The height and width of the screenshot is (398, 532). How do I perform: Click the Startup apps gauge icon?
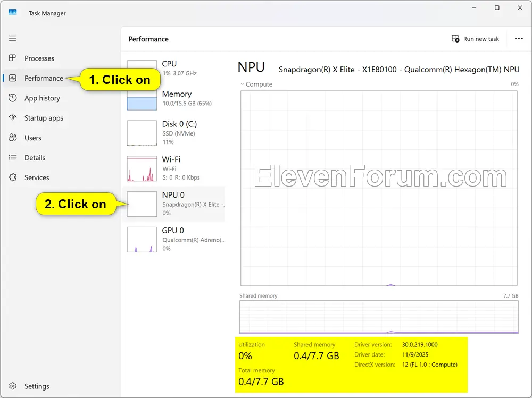pyautogui.click(x=13, y=117)
